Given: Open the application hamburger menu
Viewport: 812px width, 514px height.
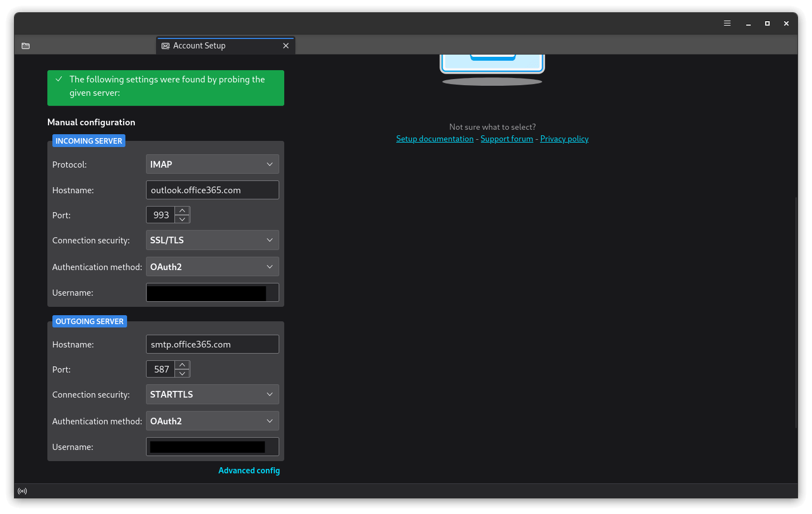Looking at the screenshot, I should (x=727, y=23).
